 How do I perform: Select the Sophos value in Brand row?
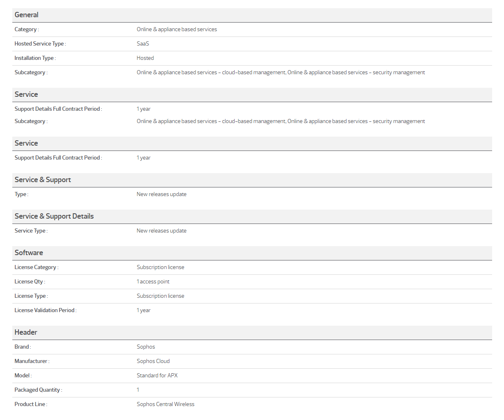(x=146, y=347)
